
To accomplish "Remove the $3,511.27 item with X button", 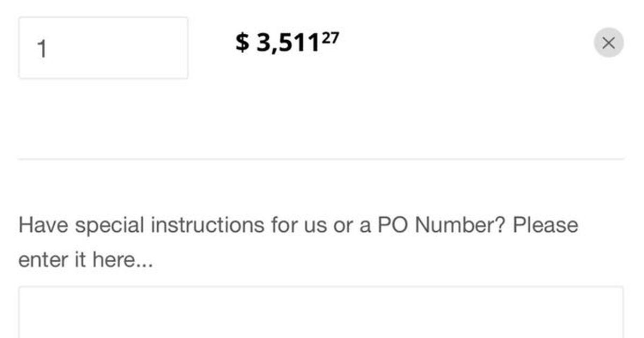I will (x=608, y=43).
